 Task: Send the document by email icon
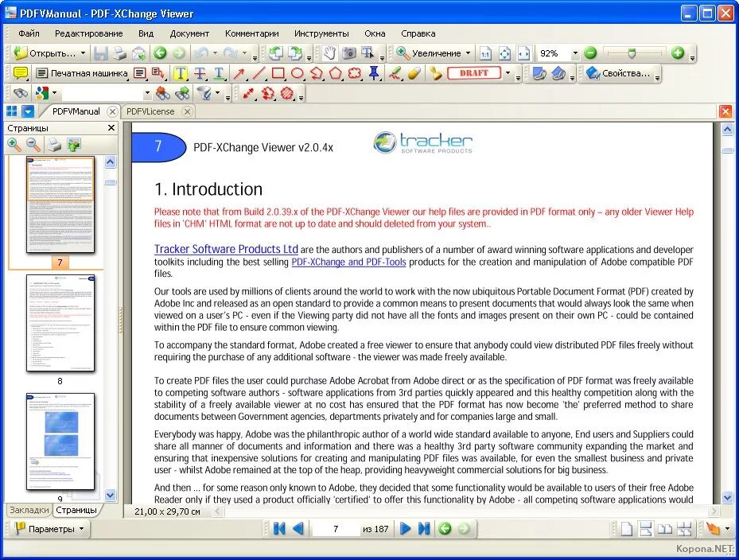[x=138, y=53]
